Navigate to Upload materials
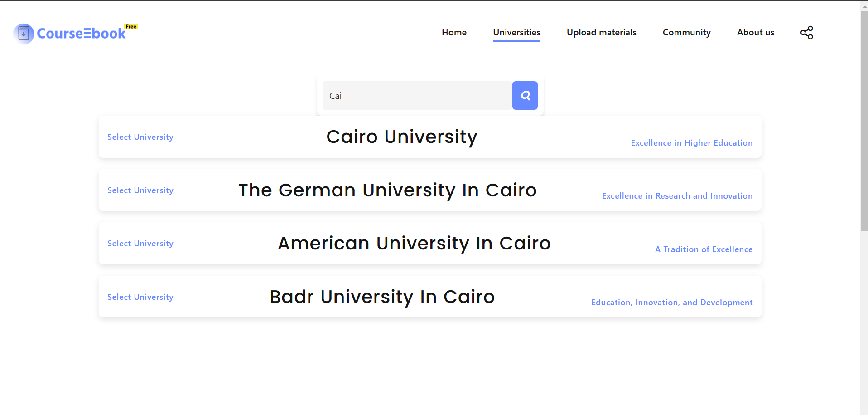 pyautogui.click(x=601, y=33)
